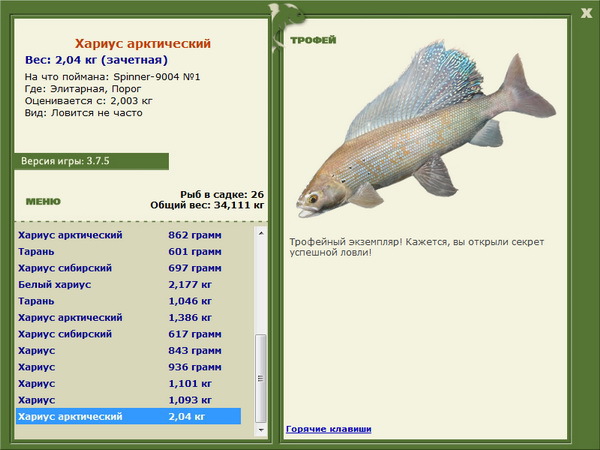Screen dimensions: 600x450
Task: Click the fish list scroll up arrow
Action: click(261, 233)
